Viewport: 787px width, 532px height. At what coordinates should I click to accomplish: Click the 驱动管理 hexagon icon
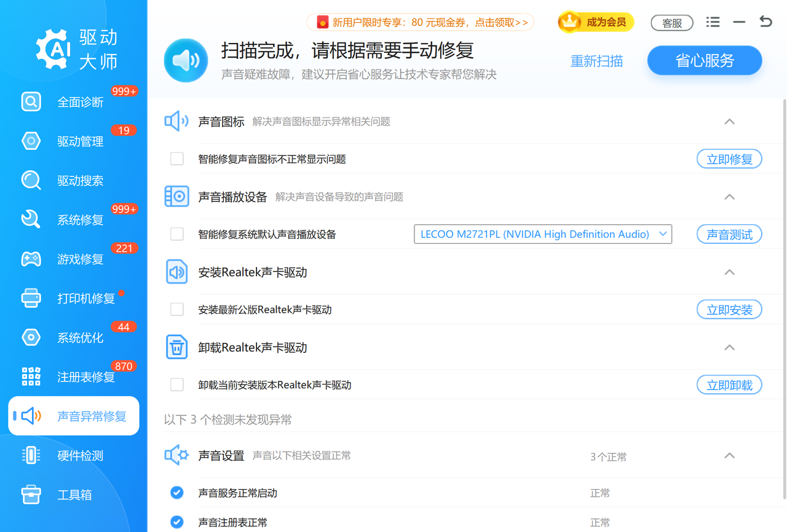(31, 141)
